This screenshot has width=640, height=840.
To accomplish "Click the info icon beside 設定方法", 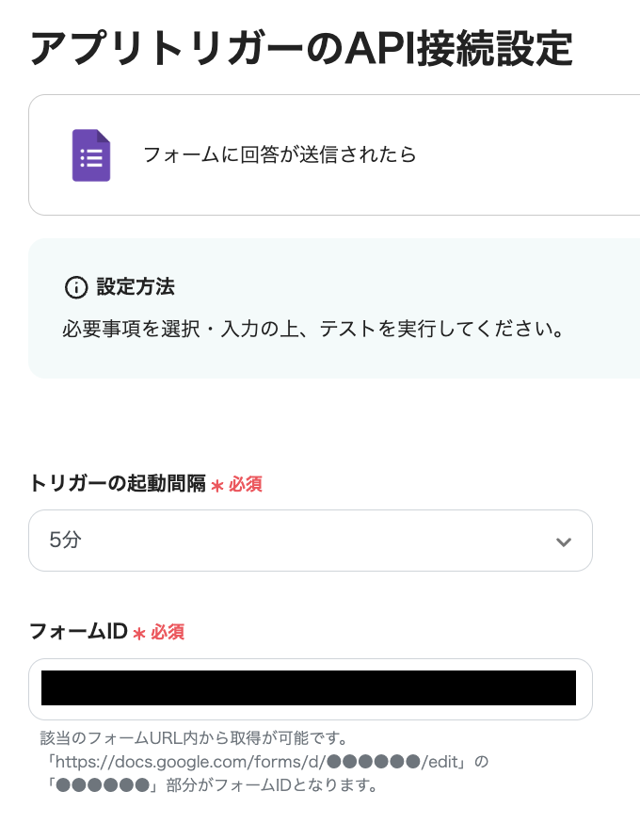I will [x=74, y=287].
